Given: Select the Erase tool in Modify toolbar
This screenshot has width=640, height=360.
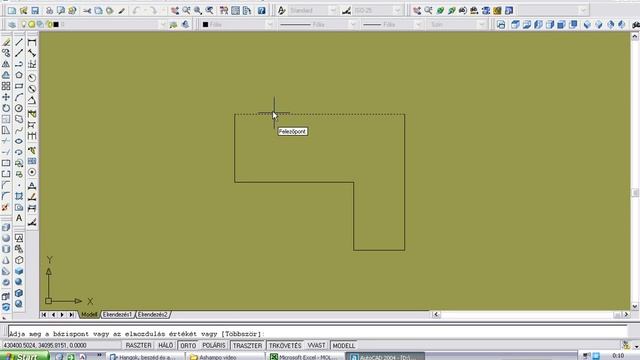Looking at the screenshot, I should pos(6,42).
